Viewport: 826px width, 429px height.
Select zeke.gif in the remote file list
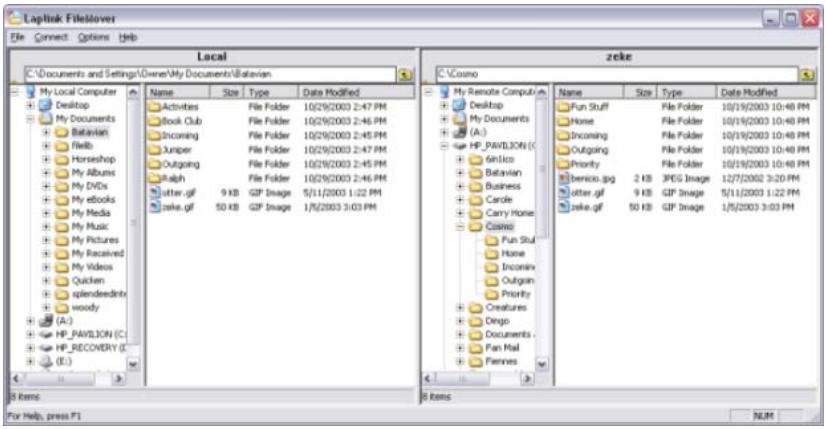click(587, 207)
